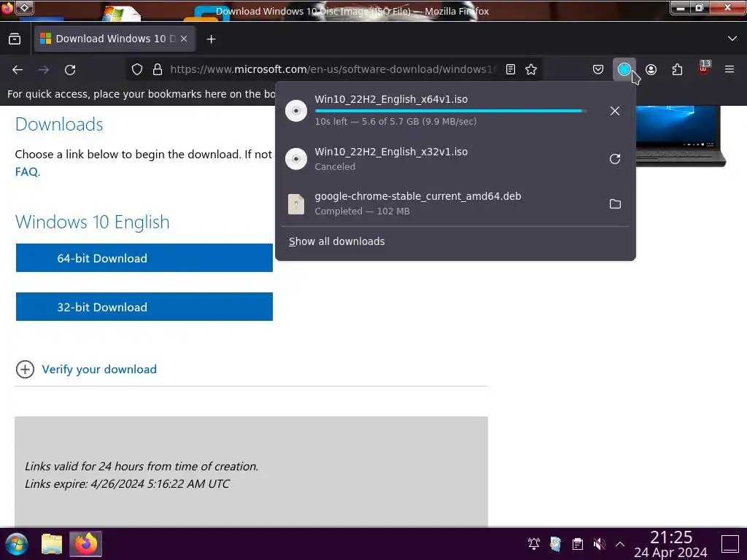The width and height of the screenshot is (747, 560).
Task: Click the forward navigation arrow
Action: click(44, 69)
